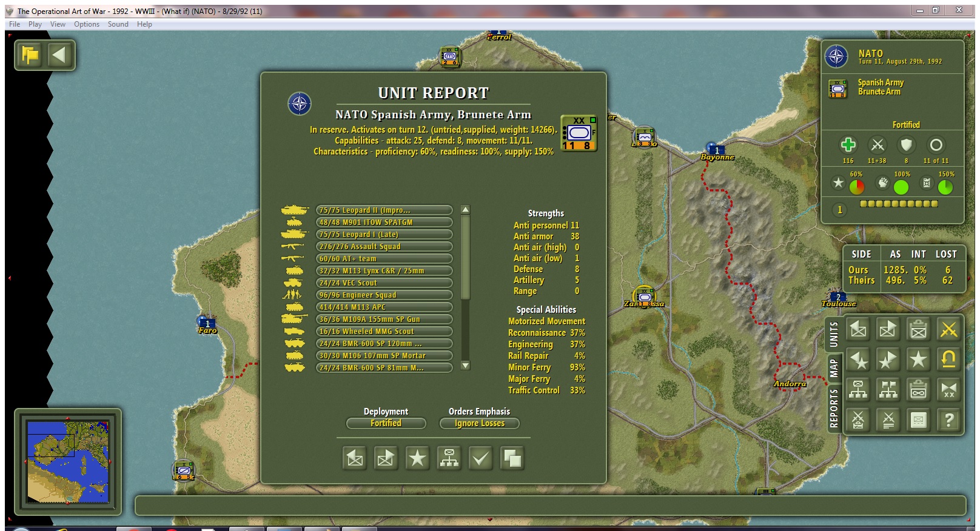Click the shield defense icon
The height and width of the screenshot is (531, 980).
(x=906, y=145)
